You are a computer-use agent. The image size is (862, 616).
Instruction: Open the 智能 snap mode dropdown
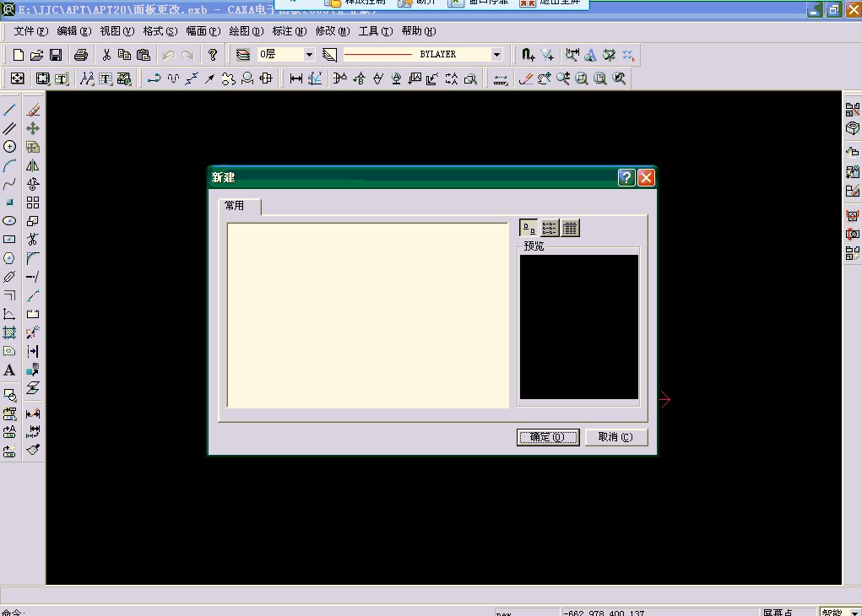(854, 612)
